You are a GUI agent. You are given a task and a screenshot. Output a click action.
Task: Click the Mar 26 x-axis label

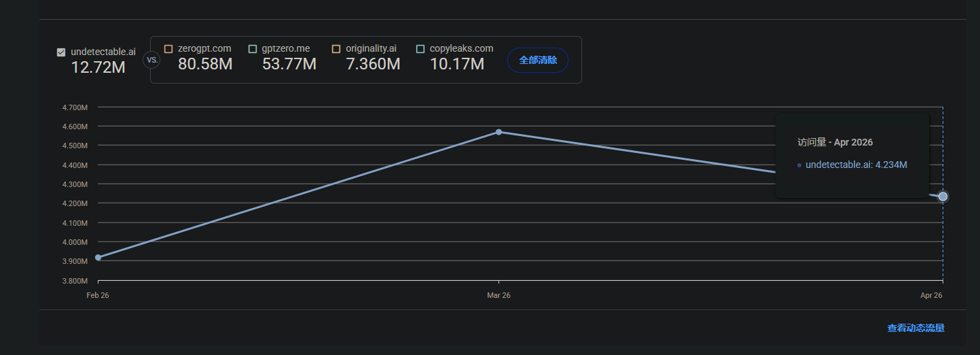[498, 295]
